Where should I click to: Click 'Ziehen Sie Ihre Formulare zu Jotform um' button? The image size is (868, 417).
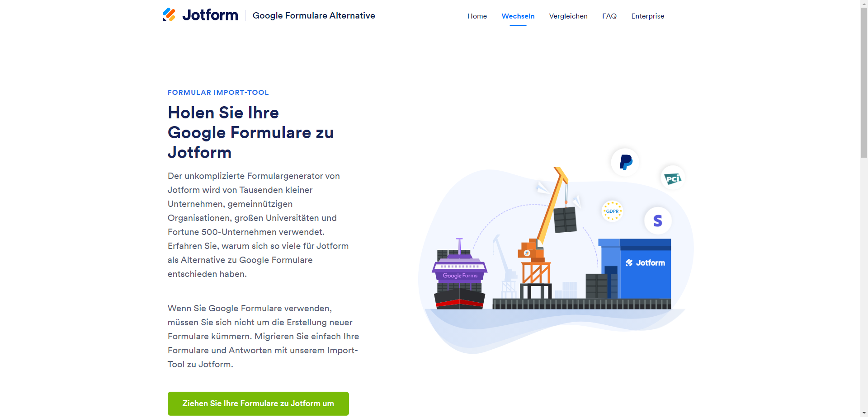[258, 403]
